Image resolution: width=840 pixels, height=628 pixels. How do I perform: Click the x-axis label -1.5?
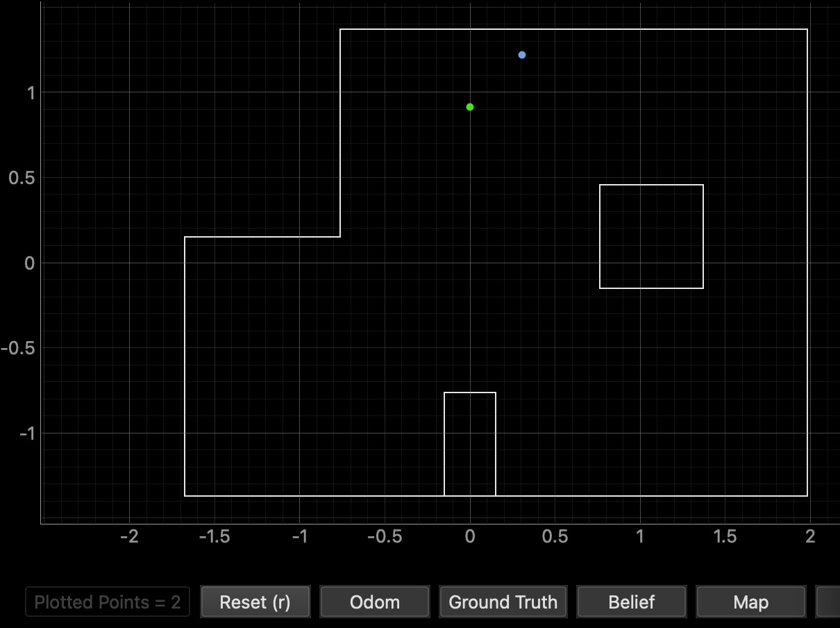[215, 537]
